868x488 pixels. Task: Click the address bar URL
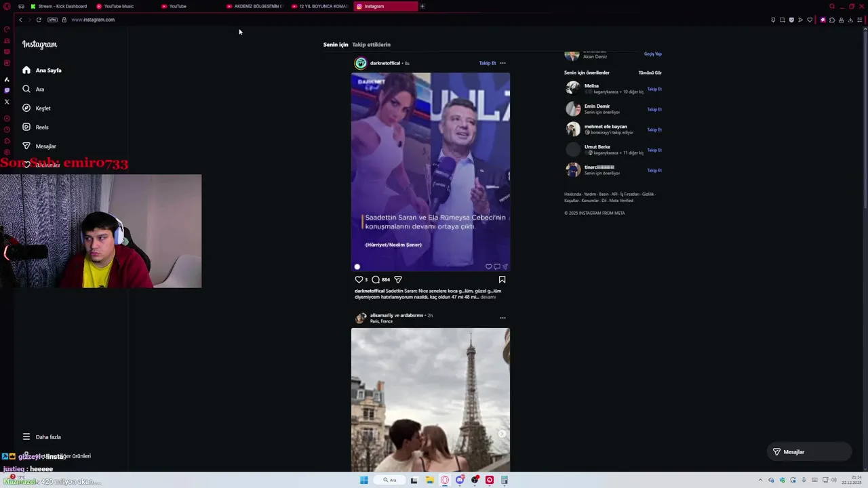93,20
